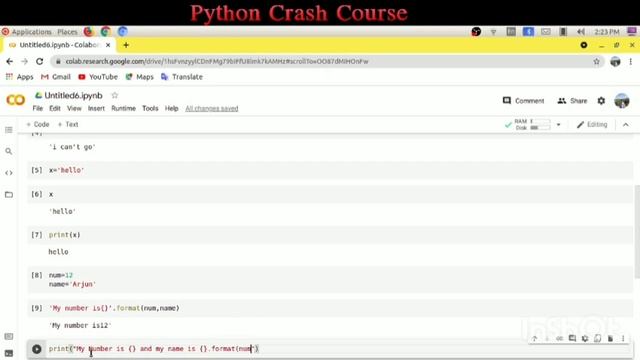Expand the RAM and Disk connection dropdown

[558, 124]
